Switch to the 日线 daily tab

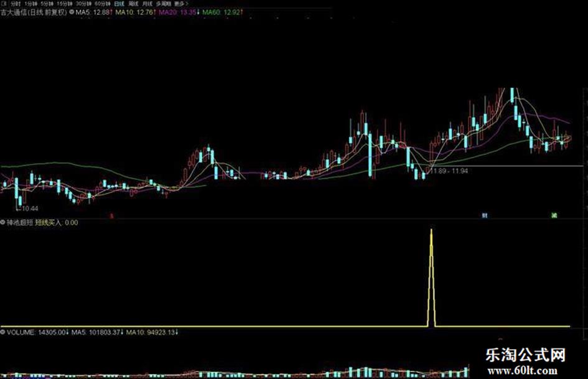tap(119, 4)
